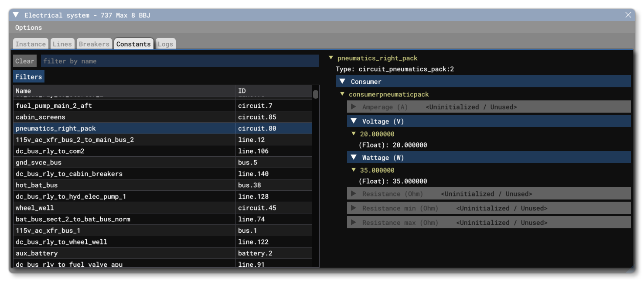Open the Filters panel
644x282 pixels.
point(28,76)
